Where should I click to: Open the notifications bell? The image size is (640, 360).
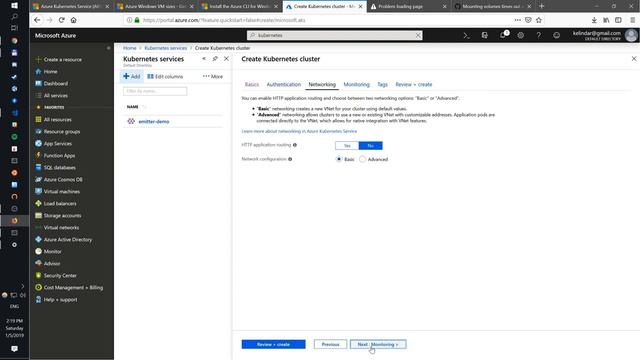point(503,36)
